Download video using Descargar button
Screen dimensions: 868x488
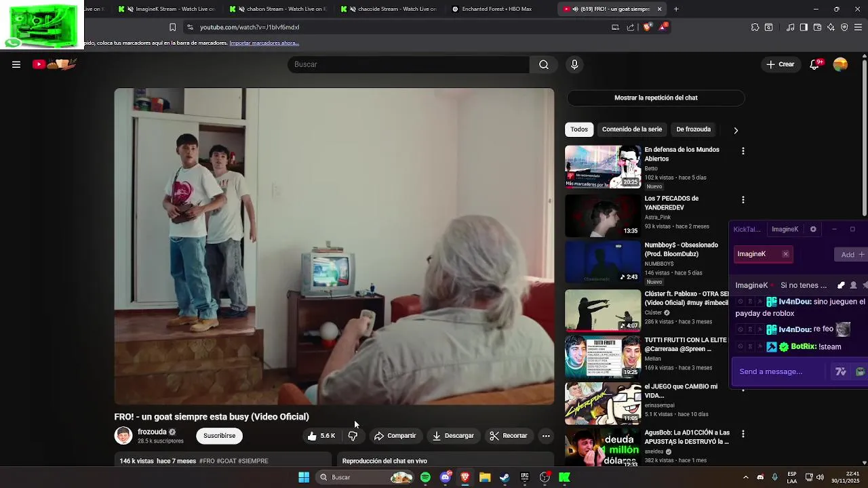click(453, 436)
